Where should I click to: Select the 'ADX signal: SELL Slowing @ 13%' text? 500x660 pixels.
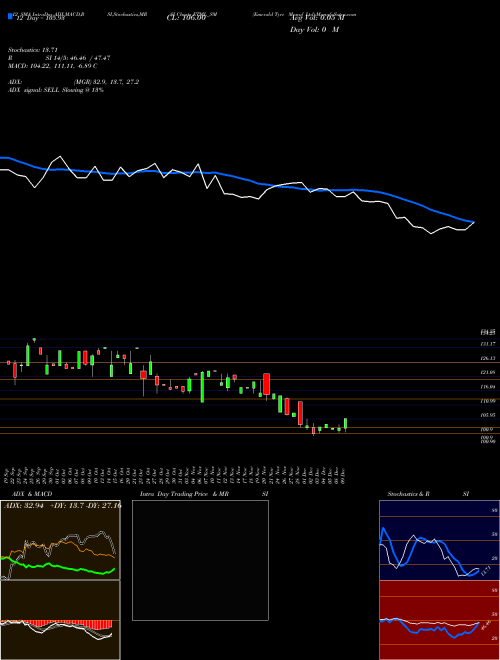[56, 90]
